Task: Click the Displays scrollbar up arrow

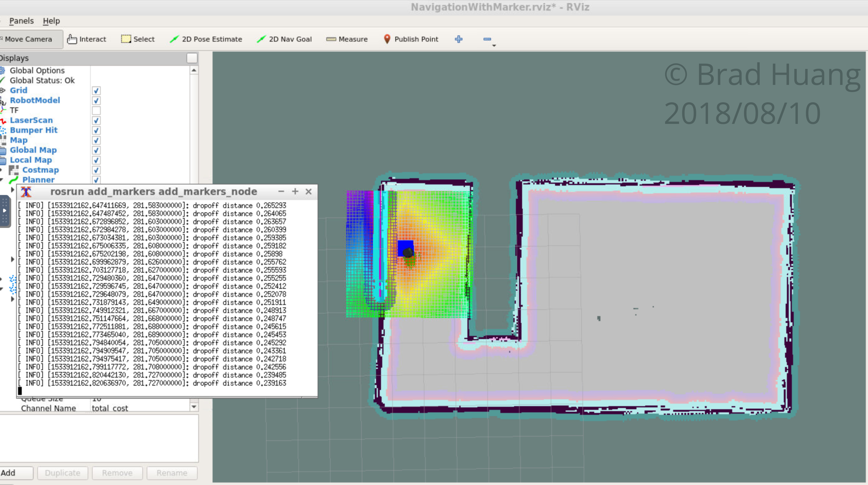Action: coord(194,70)
